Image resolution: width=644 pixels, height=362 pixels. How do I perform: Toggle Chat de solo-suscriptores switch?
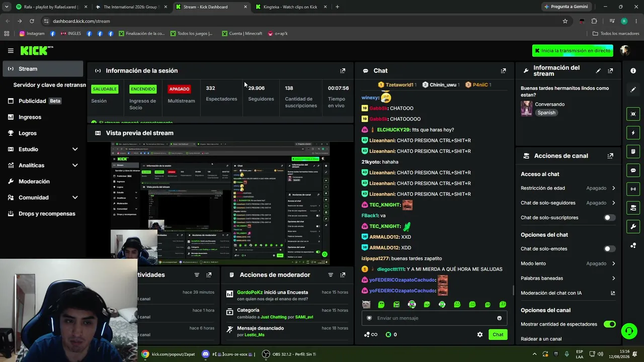coord(609,218)
